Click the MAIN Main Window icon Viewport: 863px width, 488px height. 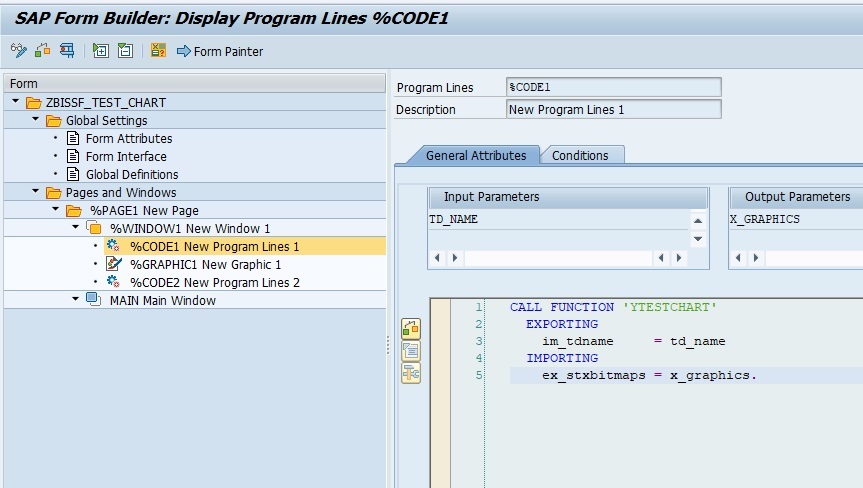94,300
